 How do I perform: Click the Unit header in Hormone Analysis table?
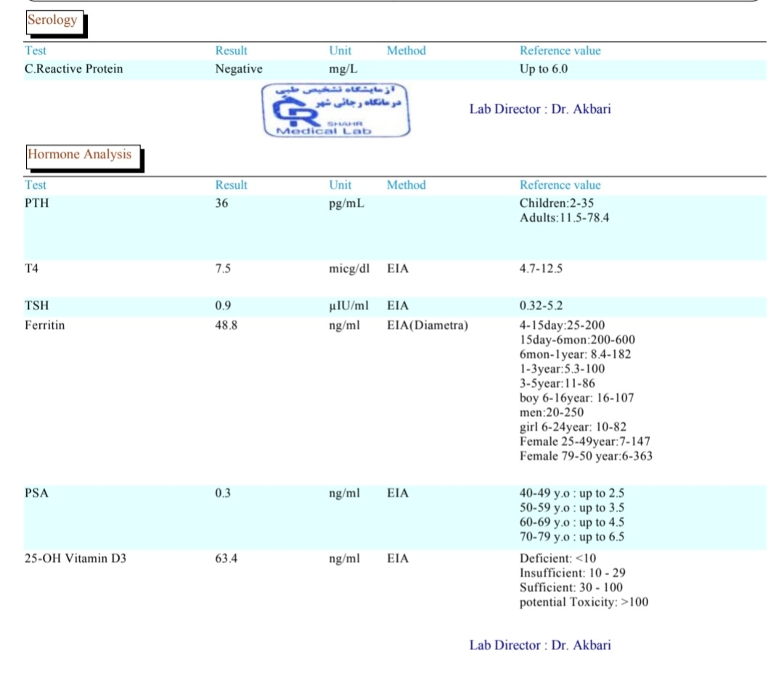340,185
